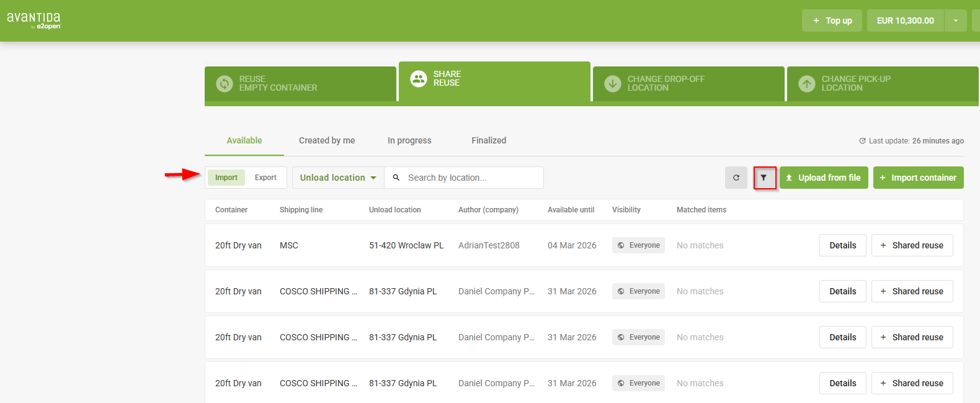Click the Avantida by e2open logo
The image size is (980, 403).
(x=34, y=20)
